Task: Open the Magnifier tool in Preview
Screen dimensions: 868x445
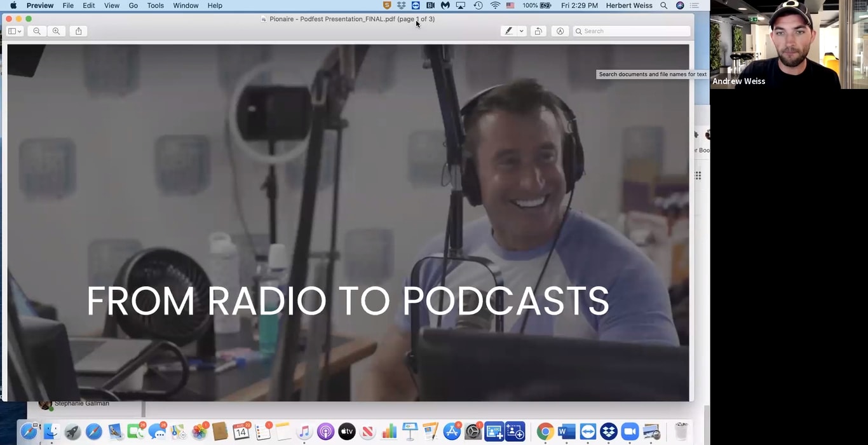Action: tap(560, 31)
